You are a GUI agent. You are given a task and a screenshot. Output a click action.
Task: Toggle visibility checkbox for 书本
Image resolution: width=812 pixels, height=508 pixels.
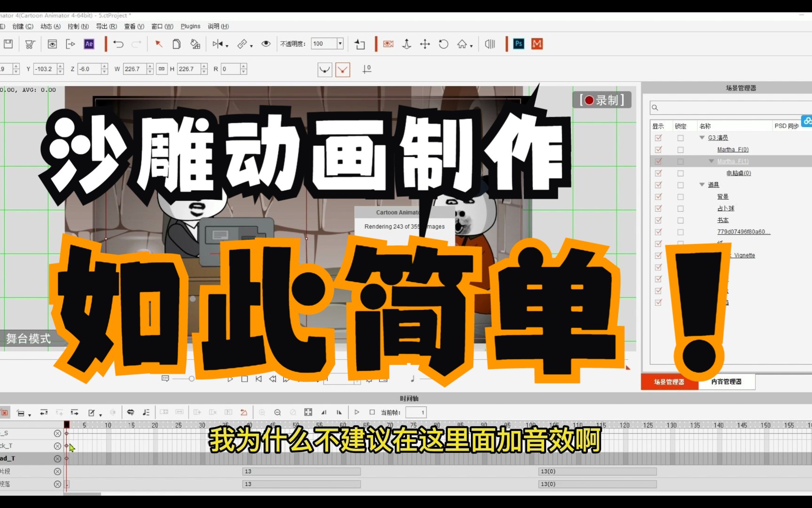click(658, 220)
